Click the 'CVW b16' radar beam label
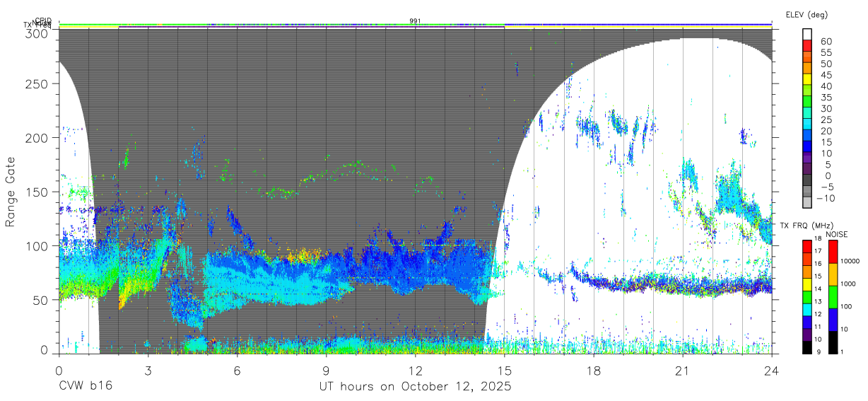868x401 pixels. point(86,387)
